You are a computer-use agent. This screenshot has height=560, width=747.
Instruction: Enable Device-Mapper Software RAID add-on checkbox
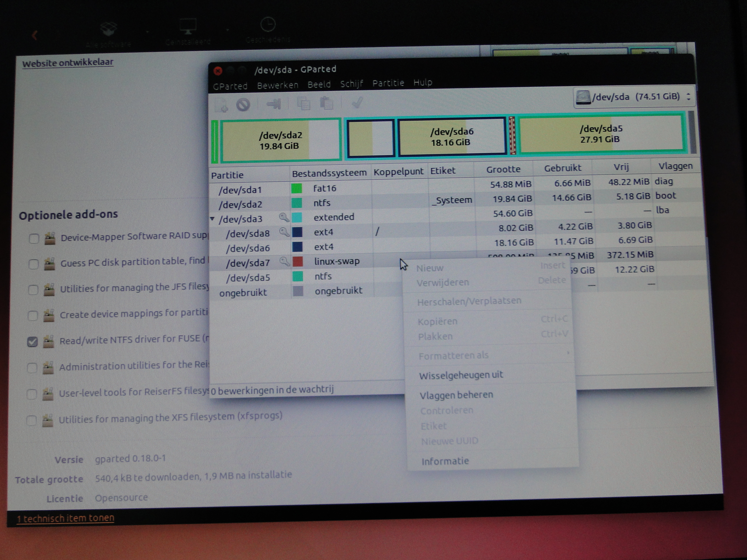34,239
